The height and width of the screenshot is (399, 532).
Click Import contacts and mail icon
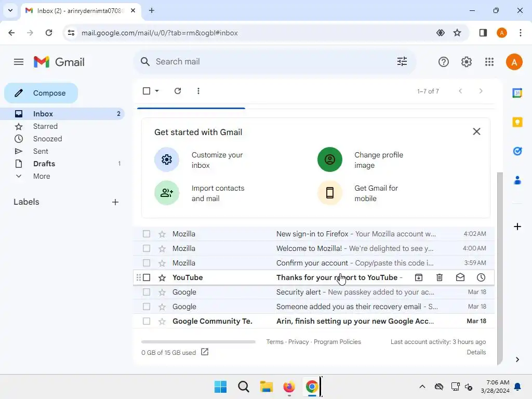167,193
